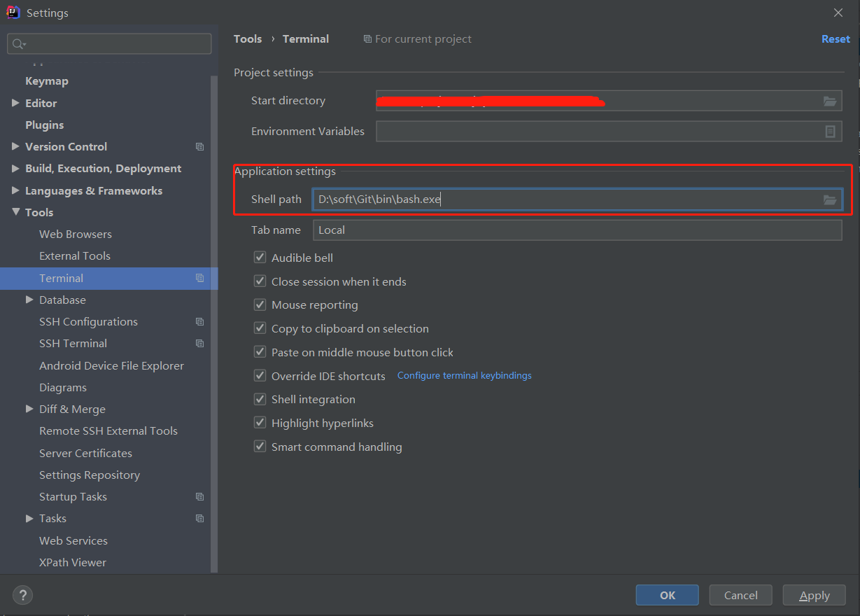Click the project-level icon beside Version Control
The height and width of the screenshot is (616, 860).
click(199, 146)
